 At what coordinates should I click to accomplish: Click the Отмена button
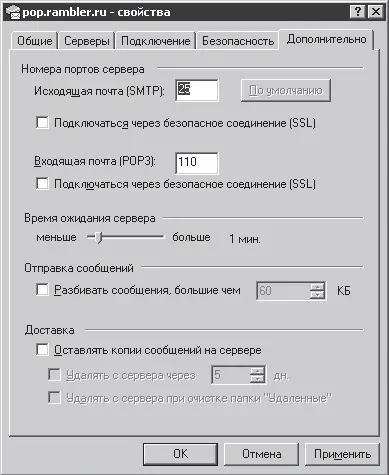pyautogui.click(x=261, y=454)
